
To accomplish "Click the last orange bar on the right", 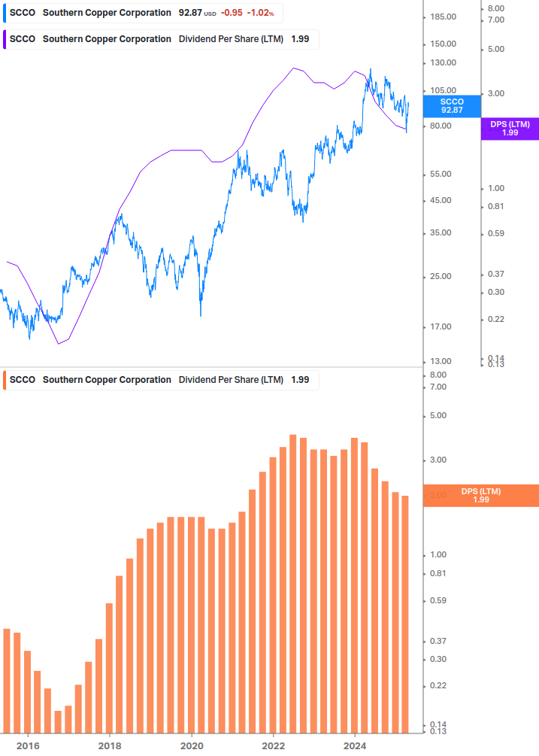I will (x=405, y=615).
